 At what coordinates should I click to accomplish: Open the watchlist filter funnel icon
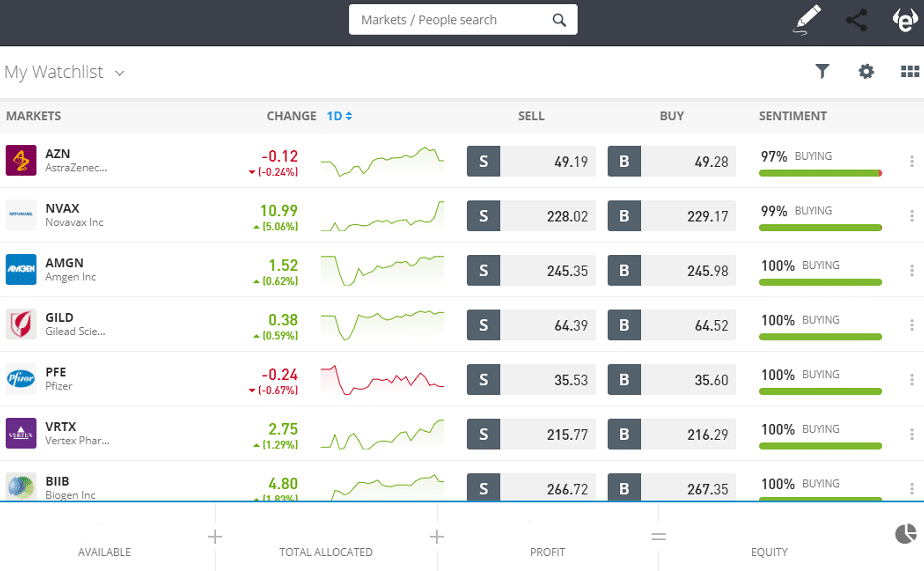822,71
